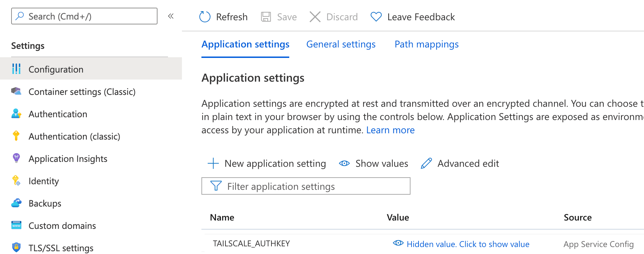Screen dimensions: 644x254
Task: Select the Application Insights lightbulb icon
Action: pos(16,158)
